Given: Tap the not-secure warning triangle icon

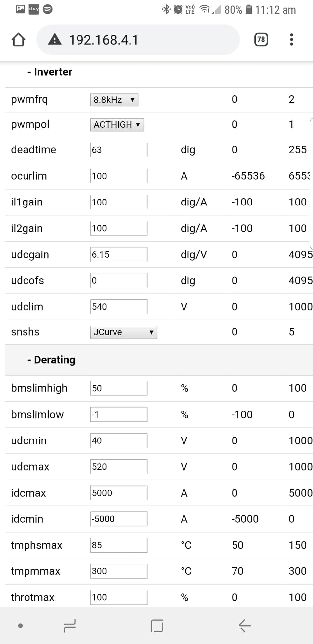Looking at the screenshot, I should point(55,39).
